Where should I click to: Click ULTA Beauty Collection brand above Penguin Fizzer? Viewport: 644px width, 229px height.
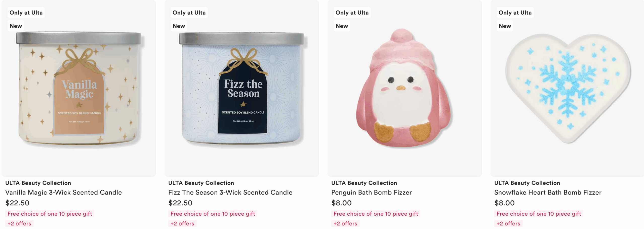(364, 183)
